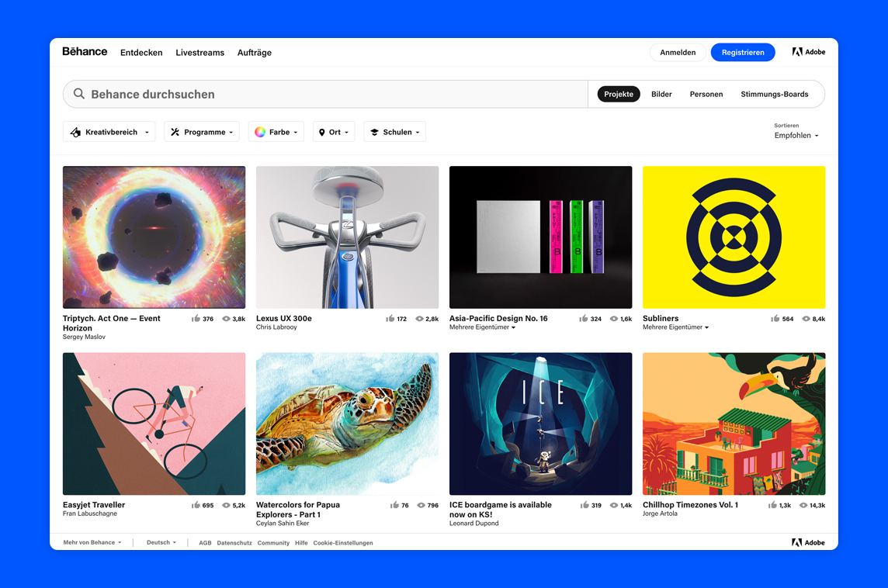Image resolution: width=888 pixels, height=588 pixels.
Task: Click views eye icon for ICE boardgame
Action: (614, 505)
